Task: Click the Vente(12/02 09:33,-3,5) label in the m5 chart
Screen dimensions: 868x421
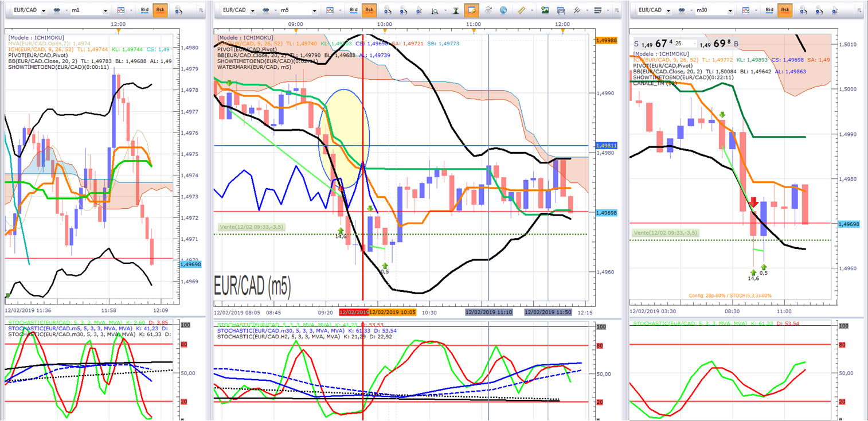Action: point(252,227)
